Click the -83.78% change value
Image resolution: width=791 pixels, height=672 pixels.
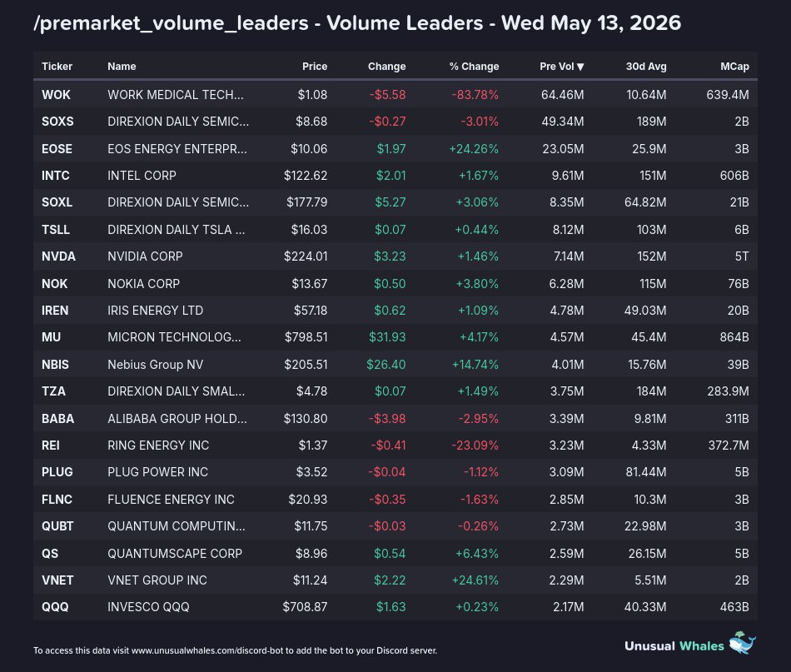pos(475,95)
